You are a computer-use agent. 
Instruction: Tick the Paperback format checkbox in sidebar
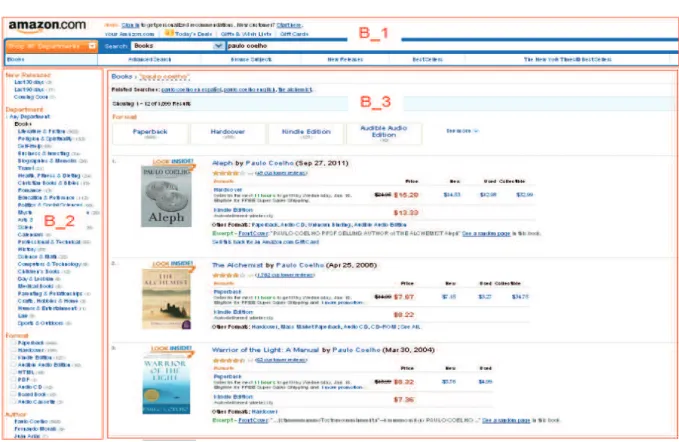[x=14, y=342]
